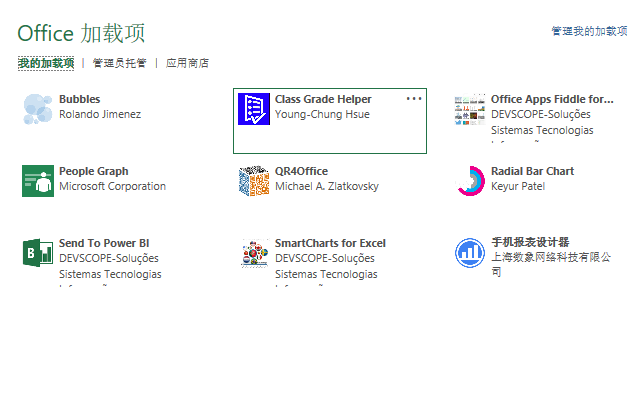This screenshot has width=635, height=417.
Task: Switch to the 我的加载项 tab
Action: pyautogui.click(x=46, y=63)
